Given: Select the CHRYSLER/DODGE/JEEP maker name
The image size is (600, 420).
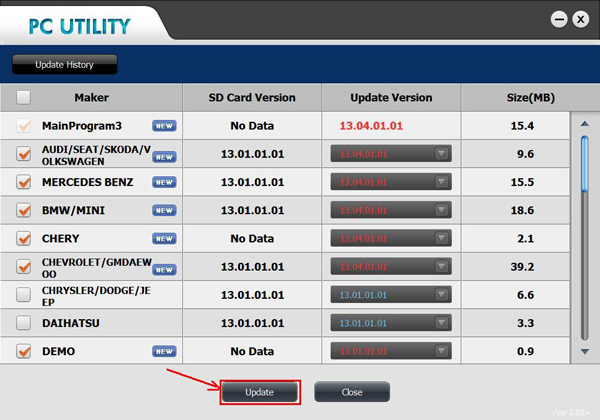Looking at the screenshot, I should point(96,296).
